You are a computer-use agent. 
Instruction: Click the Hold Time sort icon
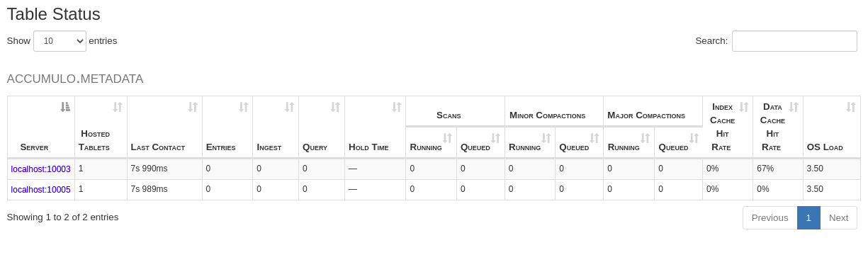click(x=396, y=107)
